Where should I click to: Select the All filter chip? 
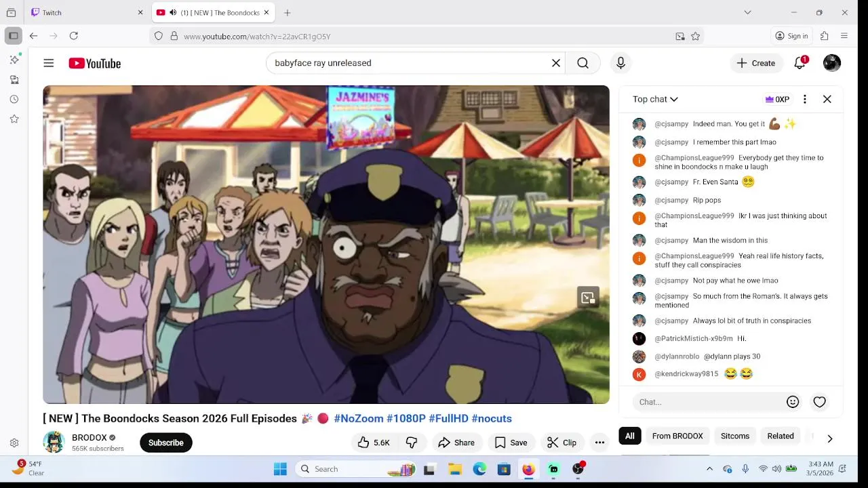(x=630, y=436)
